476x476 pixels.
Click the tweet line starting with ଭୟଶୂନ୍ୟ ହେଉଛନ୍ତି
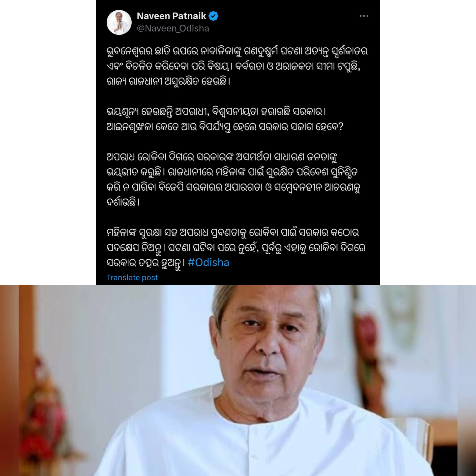216,112
